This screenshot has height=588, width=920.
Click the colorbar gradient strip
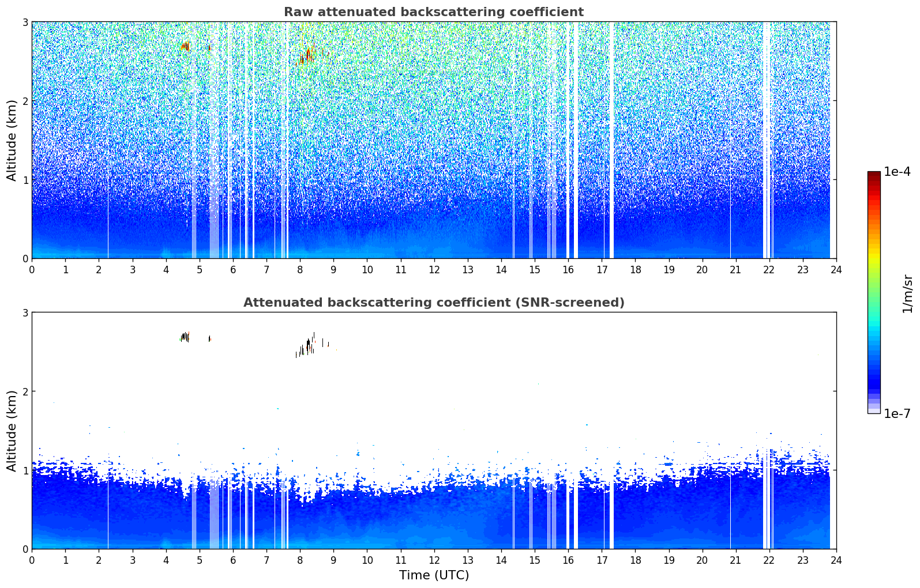(x=874, y=292)
